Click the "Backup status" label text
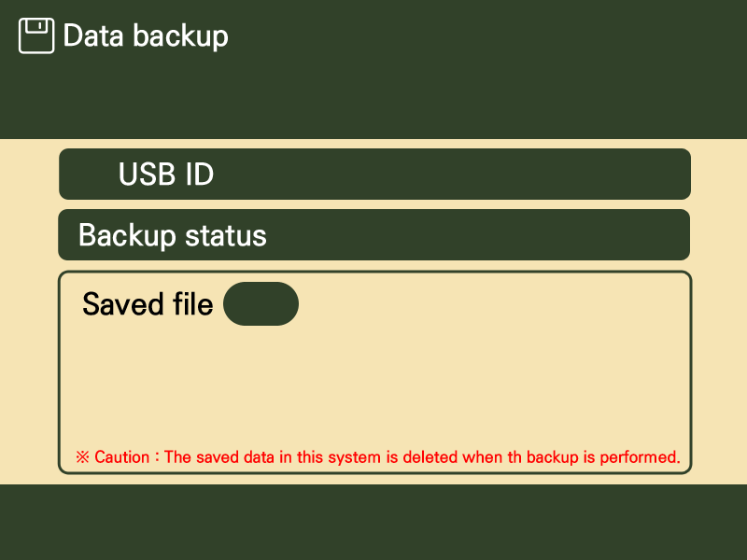The height and width of the screenshot is (560, 747). point(173,235)
